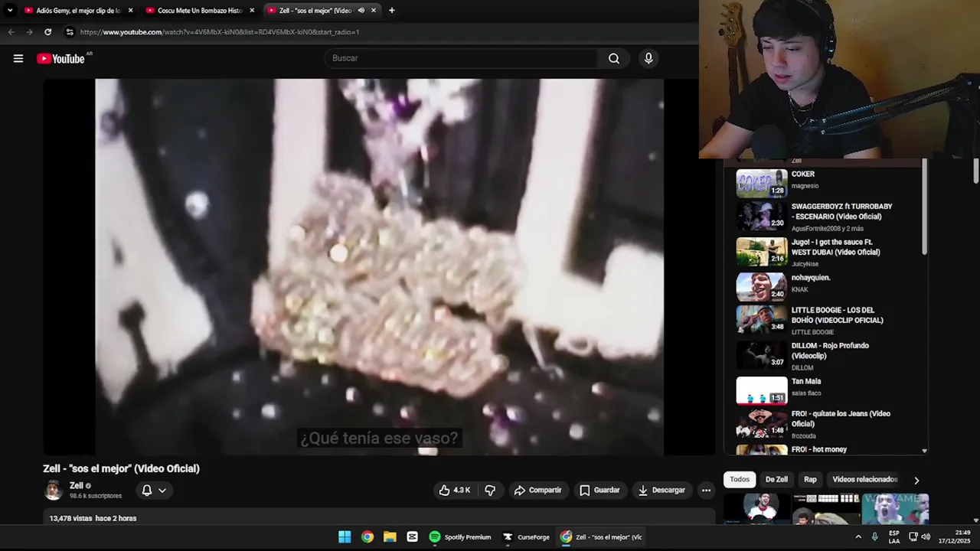Screen dimensions: 980x551
Task: Expand the notification options chevron
Action: (162, 491)
